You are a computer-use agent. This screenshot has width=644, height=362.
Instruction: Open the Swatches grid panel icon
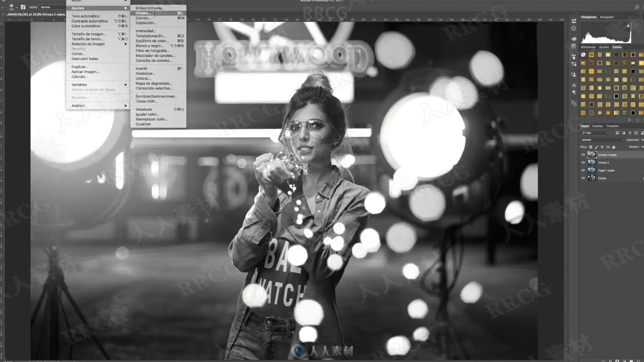(x=574, y=46)
